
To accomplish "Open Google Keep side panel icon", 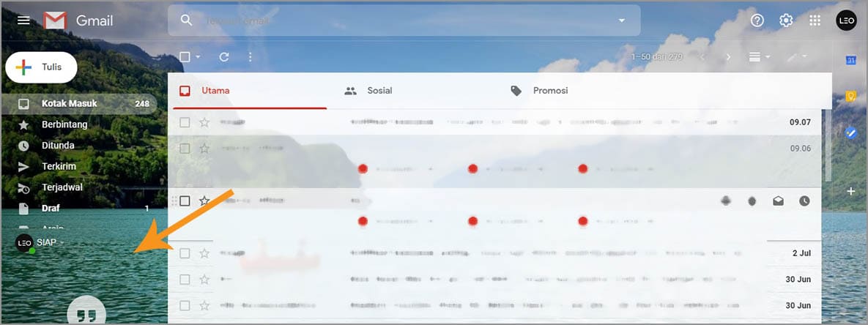I will click(851, 97).
